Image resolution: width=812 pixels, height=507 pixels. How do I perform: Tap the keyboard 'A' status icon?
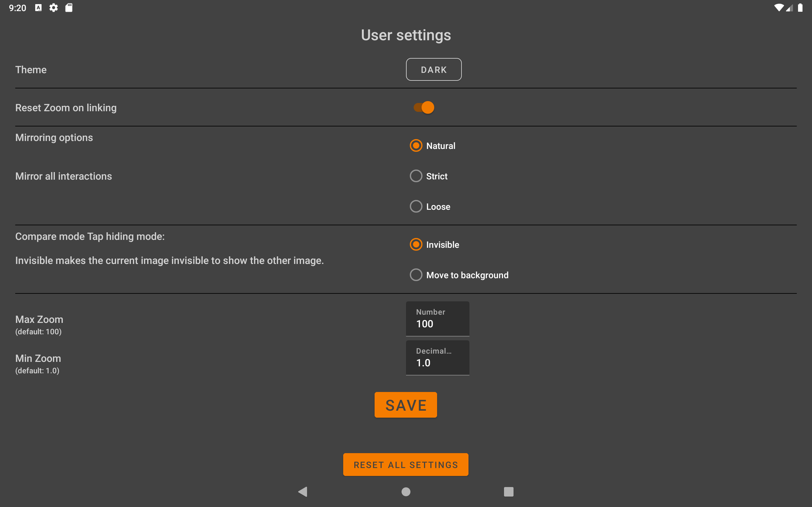39,8
